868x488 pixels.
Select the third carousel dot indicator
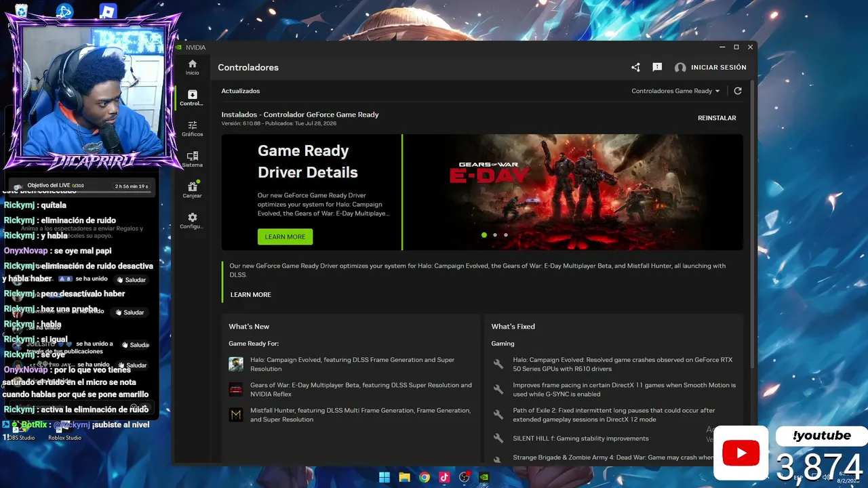click(506, 235)
